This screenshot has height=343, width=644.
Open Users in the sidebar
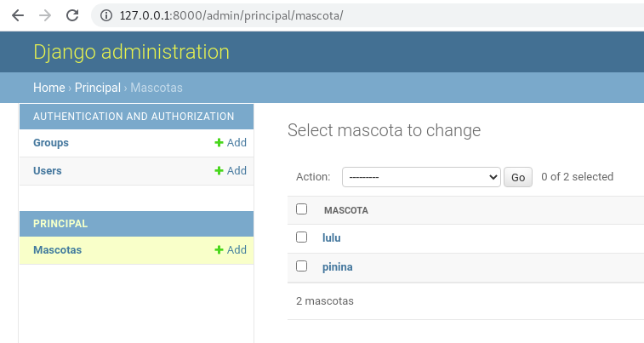[48, 171]
